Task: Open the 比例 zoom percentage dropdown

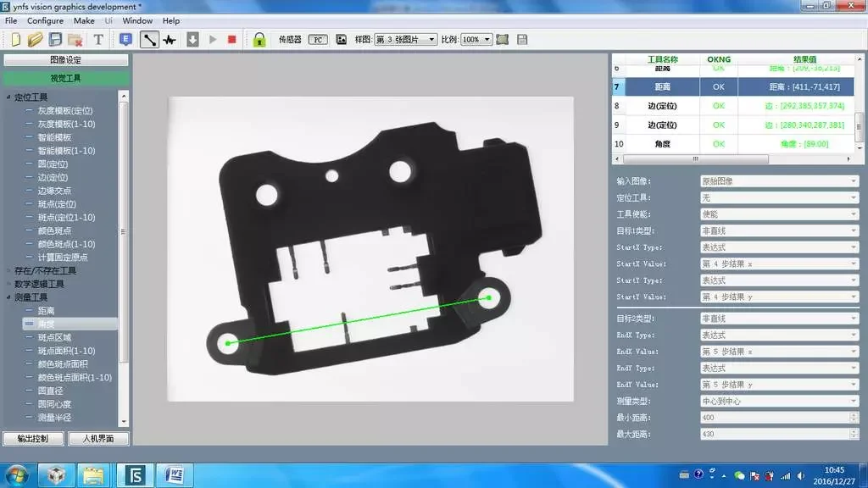Action: (476, 39)
